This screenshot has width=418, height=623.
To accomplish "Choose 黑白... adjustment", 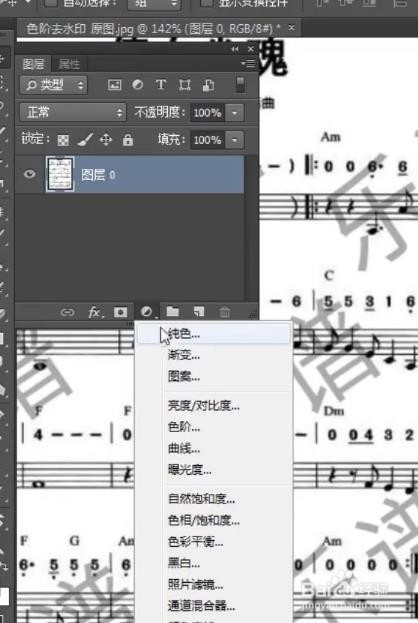I will point(213,563).
